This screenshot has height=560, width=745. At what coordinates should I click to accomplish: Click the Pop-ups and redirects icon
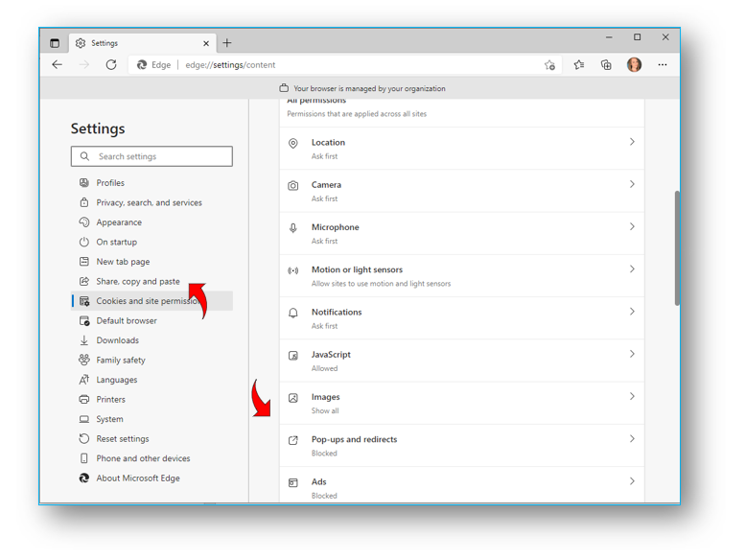[293, 440]
